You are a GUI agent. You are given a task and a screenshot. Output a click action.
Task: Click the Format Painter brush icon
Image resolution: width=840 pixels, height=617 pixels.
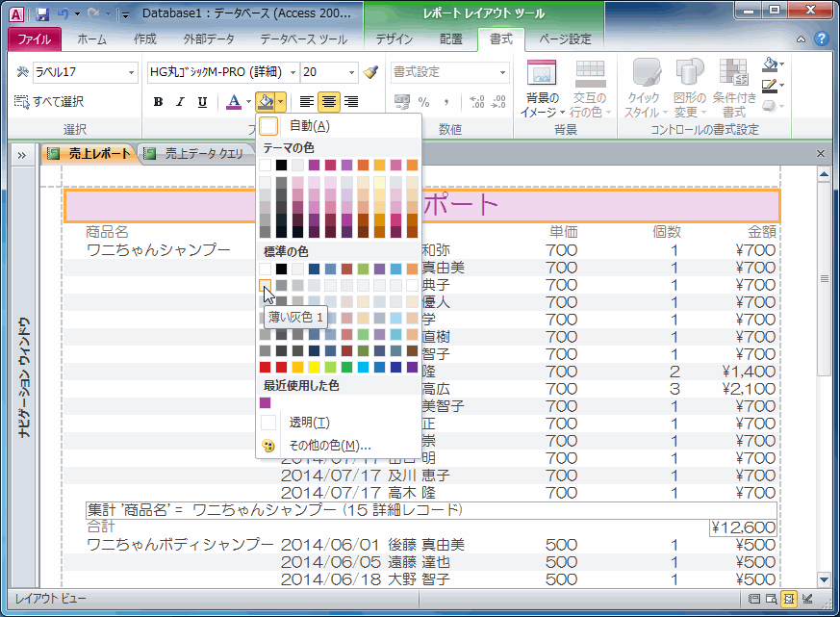[371, 73]
